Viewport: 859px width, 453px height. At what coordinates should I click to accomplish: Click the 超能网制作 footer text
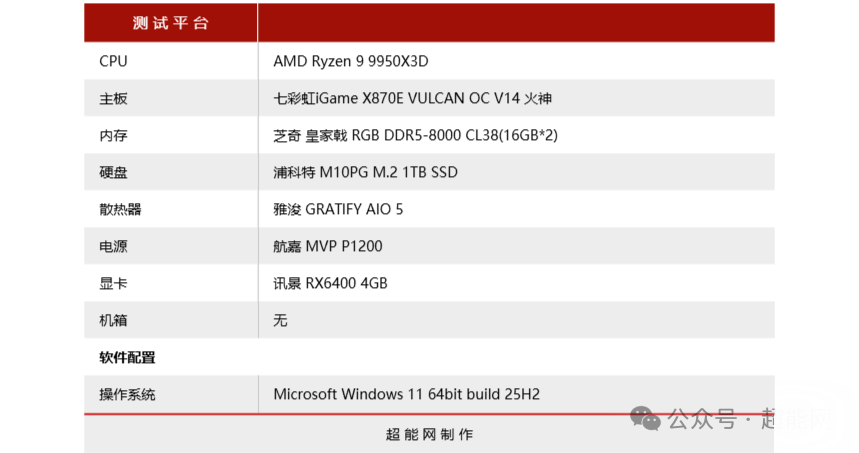[429, 435]
